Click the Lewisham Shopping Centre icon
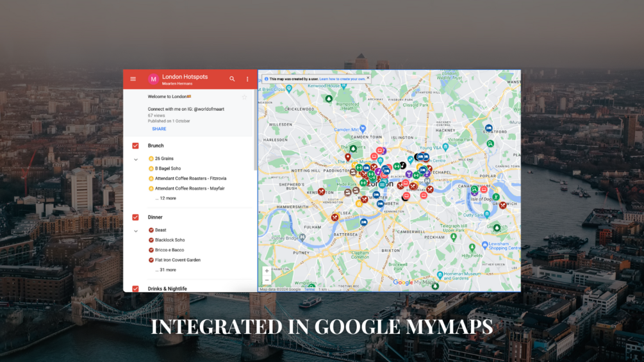 pos(484,245)
